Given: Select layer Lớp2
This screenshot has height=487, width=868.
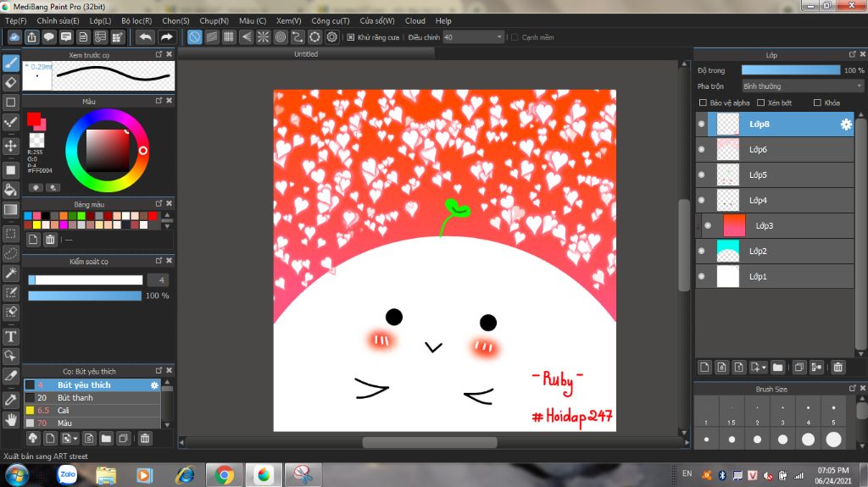Looking at the screenshot, I should pyautogui.click(x=775, y=252).
